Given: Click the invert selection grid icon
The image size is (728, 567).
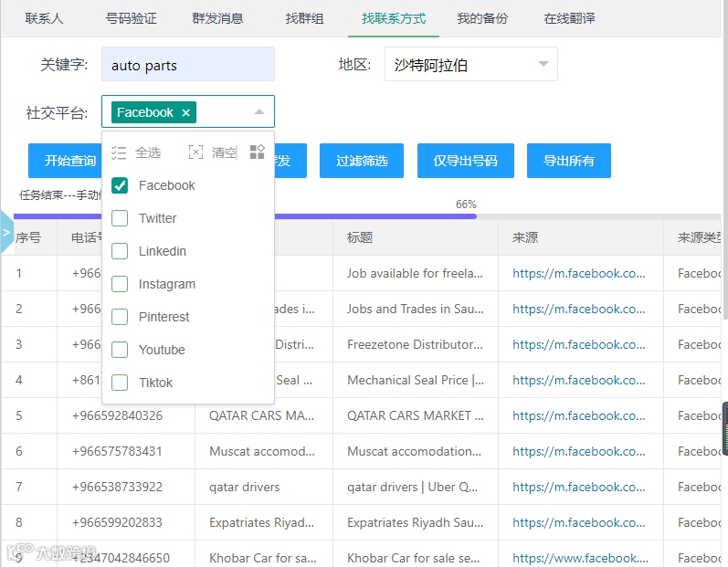Looking at the screenshot, I should (258, 152).
